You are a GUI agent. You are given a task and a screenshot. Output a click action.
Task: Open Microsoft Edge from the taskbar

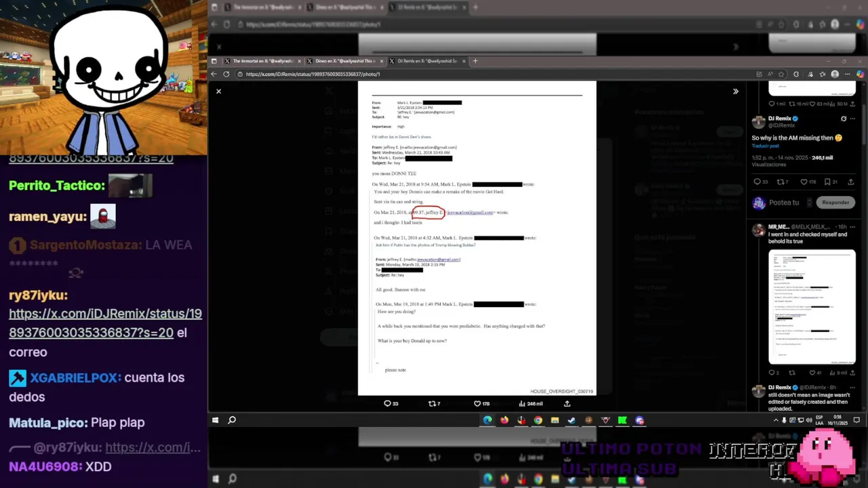[488, 420]
